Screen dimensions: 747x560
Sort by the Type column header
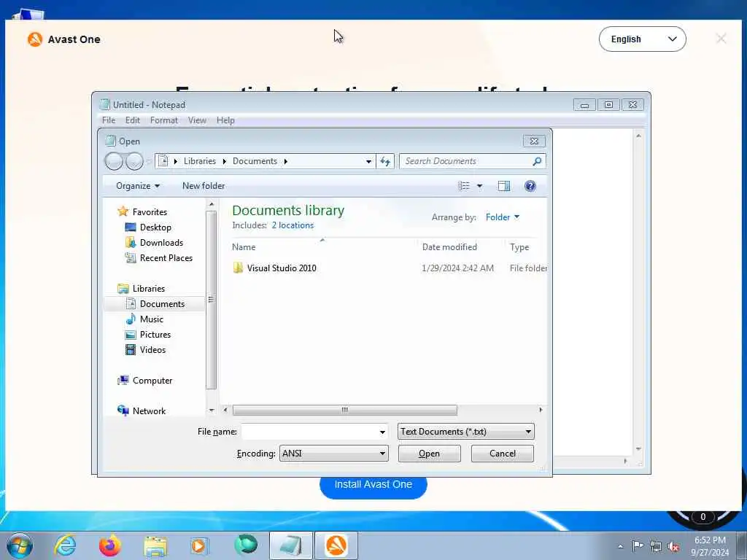(x=519, y=247)
